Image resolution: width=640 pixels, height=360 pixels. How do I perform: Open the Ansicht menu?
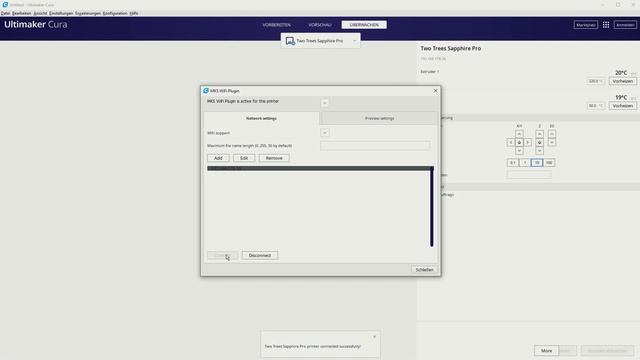pos(40,13)
